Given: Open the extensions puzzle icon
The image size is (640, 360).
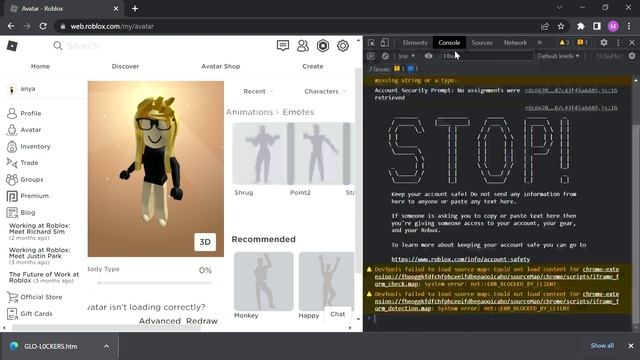Looking at the screenshot, I should (580, 26).
